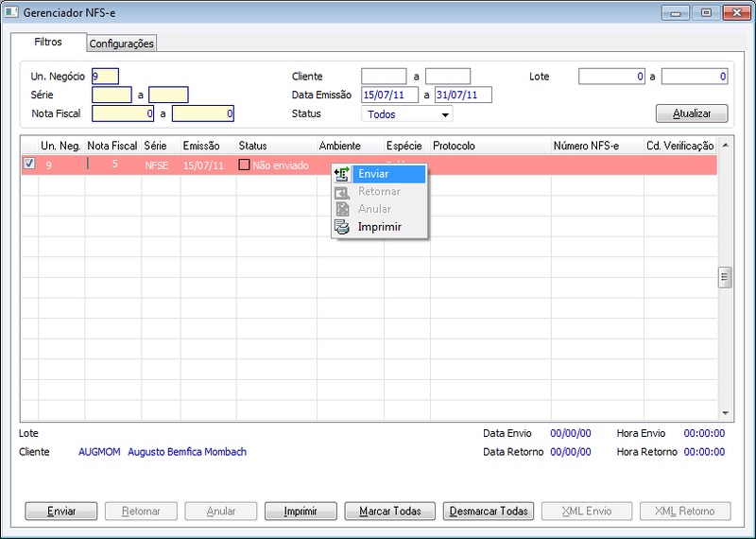This screenshot has width=756, height=539.
Task: Click the Imprimir printer icon in context menu
Action: pyautogui.click(x=342, y=227)
